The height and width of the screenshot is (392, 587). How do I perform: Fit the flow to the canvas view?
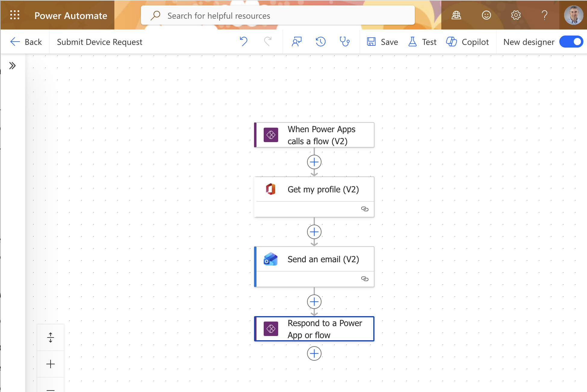tap(51, 338)
